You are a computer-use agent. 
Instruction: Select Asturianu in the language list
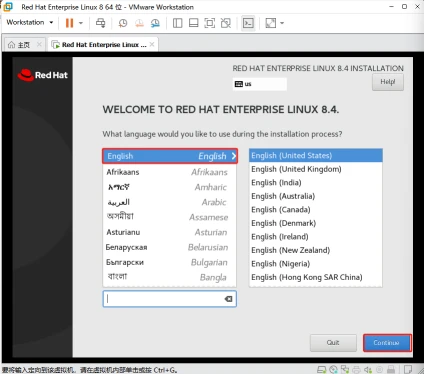coord(169,232)
